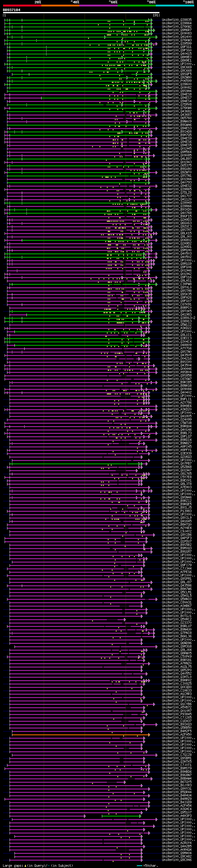Open hit UniRef100_B9IAD8

point(177,132)
